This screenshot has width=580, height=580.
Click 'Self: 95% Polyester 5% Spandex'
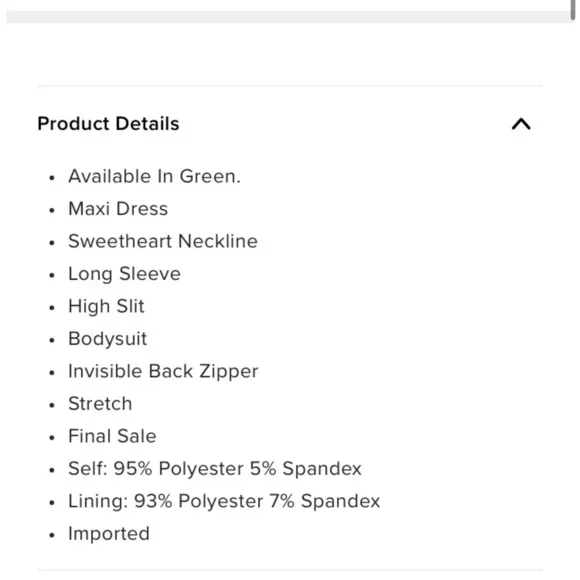point(215,469)
